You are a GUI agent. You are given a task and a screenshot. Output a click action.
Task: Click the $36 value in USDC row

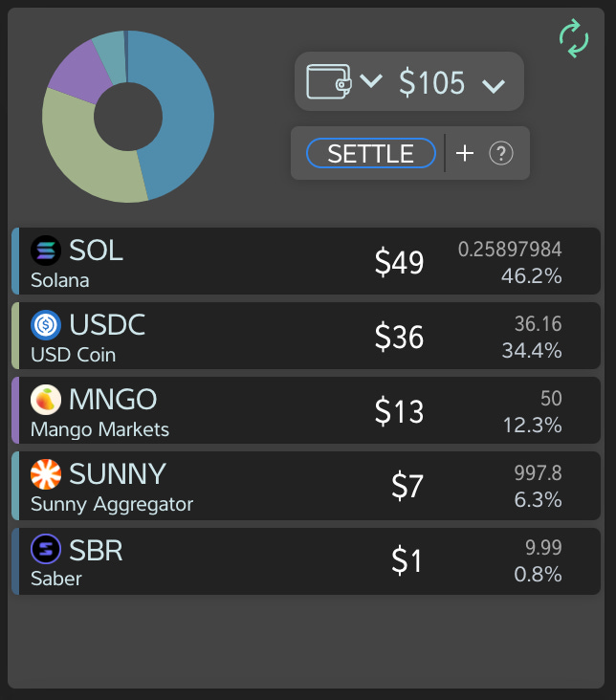coord(399,337)
